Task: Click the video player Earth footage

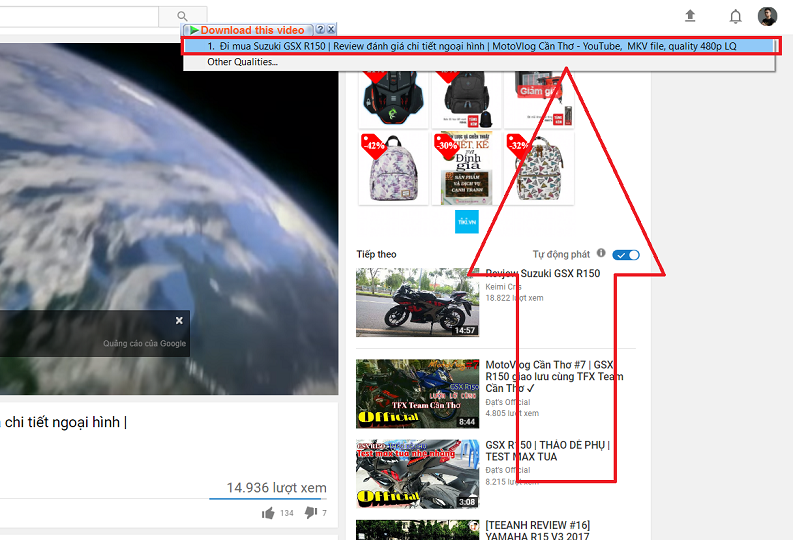Action: [169, 218]
